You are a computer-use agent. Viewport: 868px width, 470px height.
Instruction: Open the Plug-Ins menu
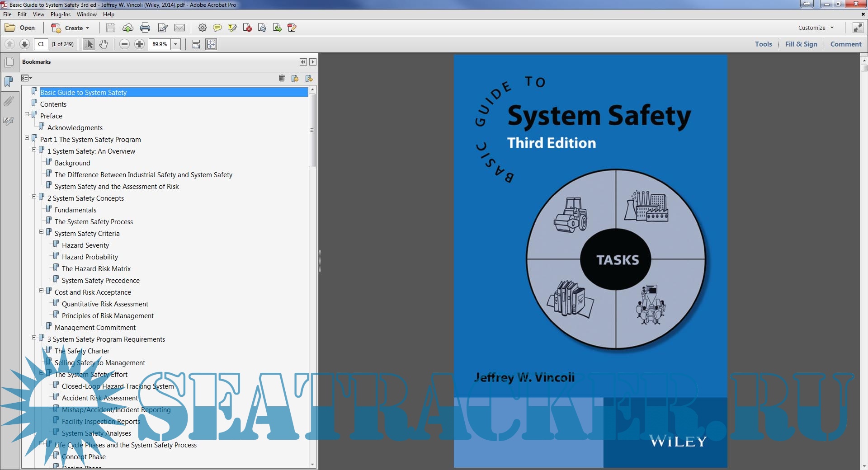pyautogui.click(x=60, y=14)
